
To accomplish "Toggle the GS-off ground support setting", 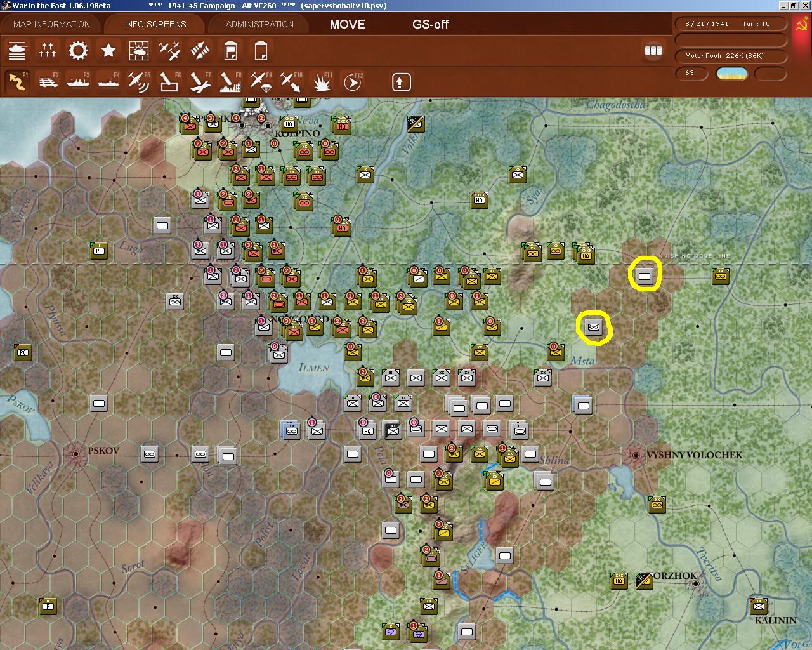I will pos(430,24).
